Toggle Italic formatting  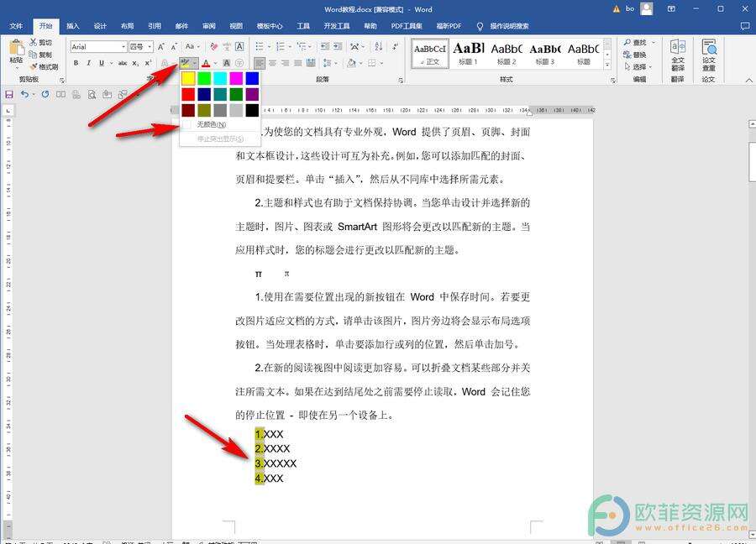tap(88, 63)
